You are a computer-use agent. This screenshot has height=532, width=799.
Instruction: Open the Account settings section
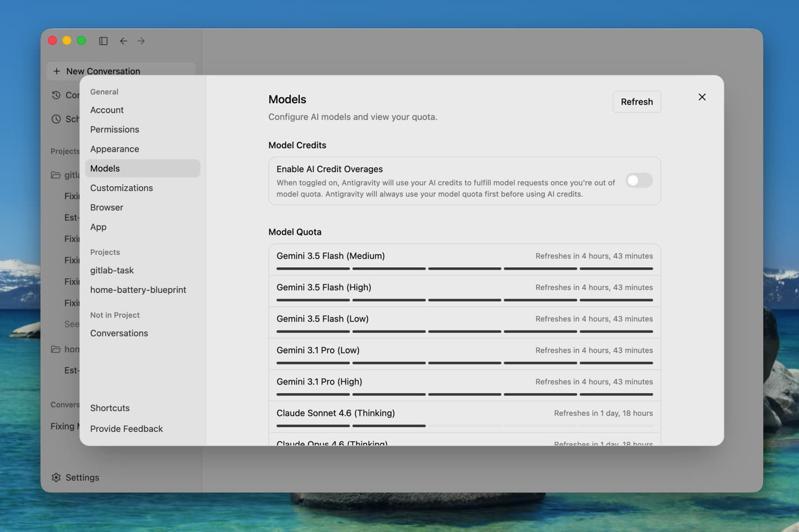tap(143, 110)
